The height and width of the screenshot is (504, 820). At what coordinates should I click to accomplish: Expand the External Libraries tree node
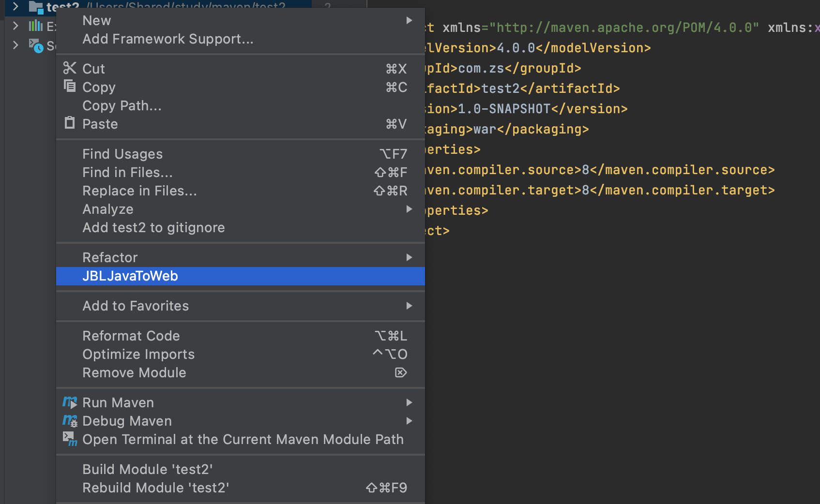click(15, 26)
